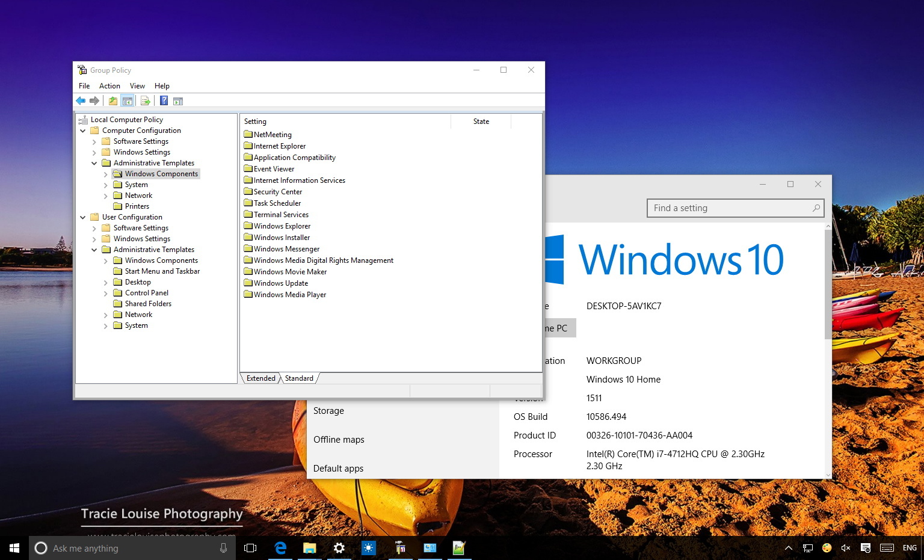Expand the Control Panel tree node

[106, 294]
